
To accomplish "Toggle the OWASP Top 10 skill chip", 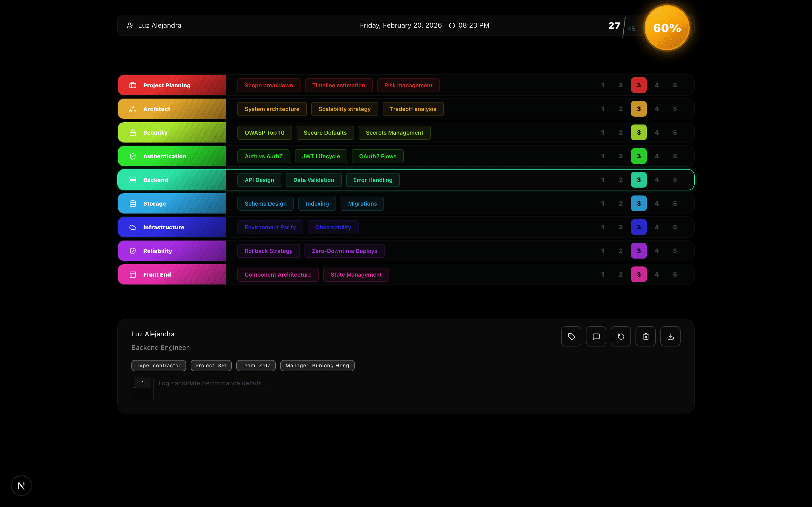I will tap(264, 132).
